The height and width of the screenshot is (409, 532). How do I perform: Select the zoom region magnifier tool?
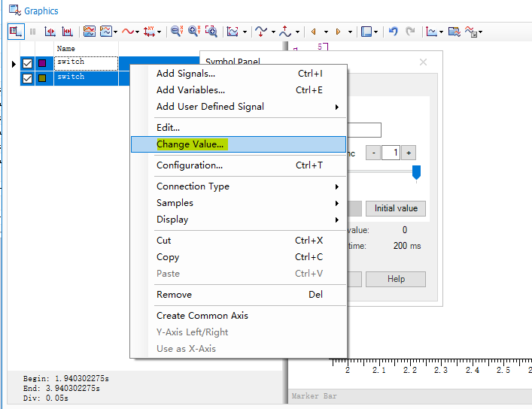pos(211,32)
